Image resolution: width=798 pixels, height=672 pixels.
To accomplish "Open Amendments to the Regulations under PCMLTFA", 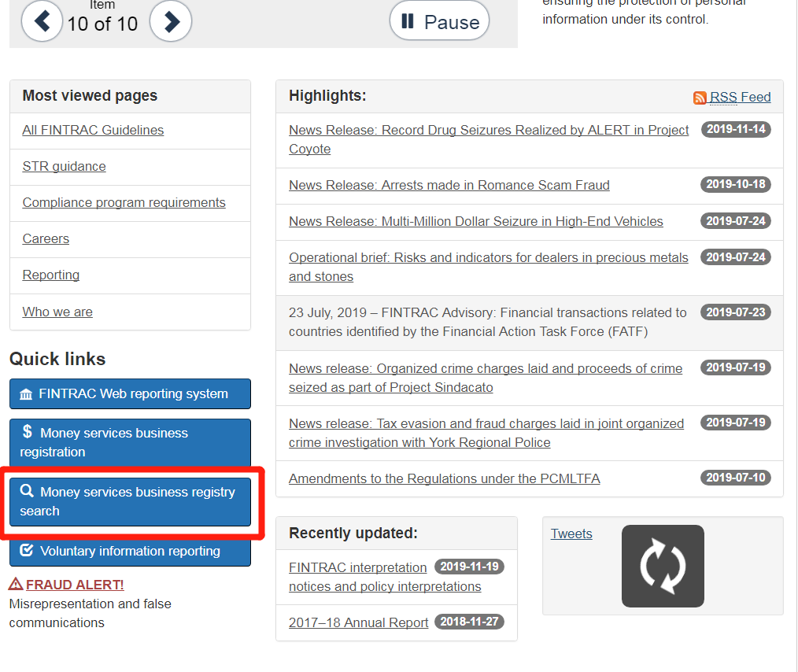I will [445, 478].
